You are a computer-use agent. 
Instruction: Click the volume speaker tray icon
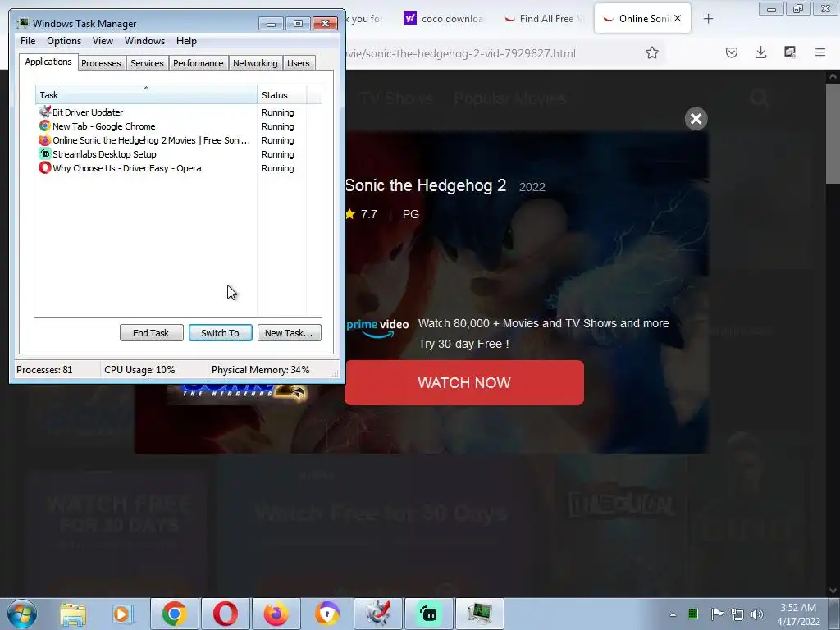pos(757,614)
